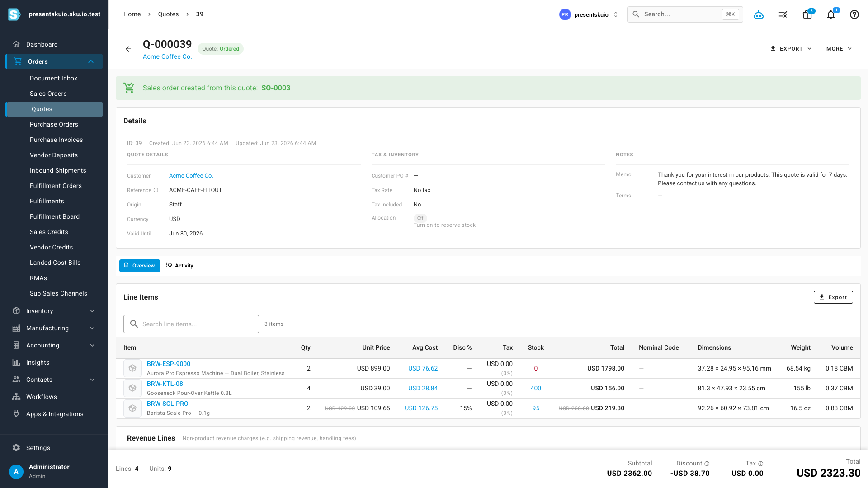
Task: Expand the Manufacturing sidebar section
Action: (54, 328)
